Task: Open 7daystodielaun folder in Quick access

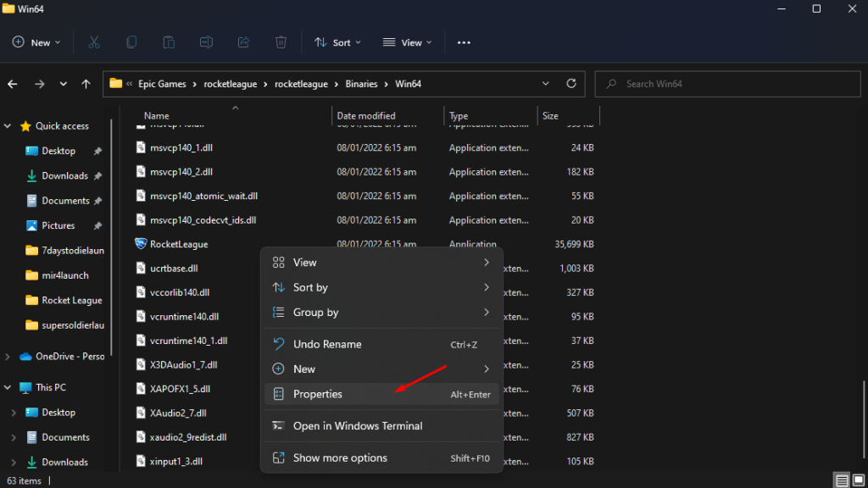Action: point(64,251)
